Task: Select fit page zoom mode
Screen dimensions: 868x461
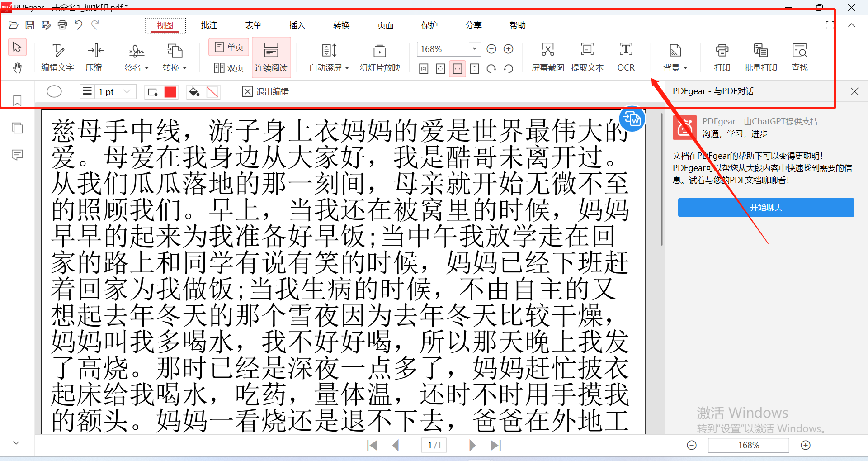Action: 440,69
